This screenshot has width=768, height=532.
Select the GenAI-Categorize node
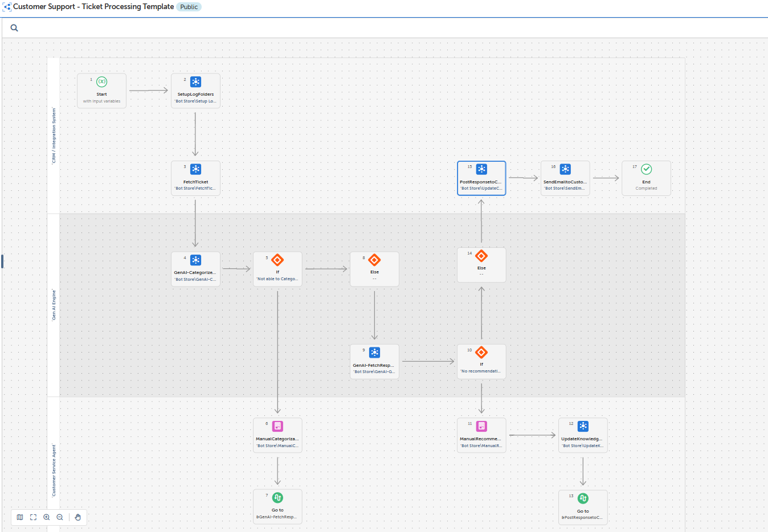195,269
